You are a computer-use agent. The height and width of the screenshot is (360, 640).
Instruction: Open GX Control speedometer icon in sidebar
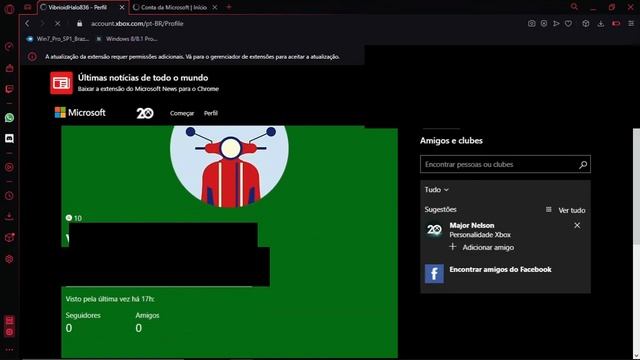click(x=9, y=47)
